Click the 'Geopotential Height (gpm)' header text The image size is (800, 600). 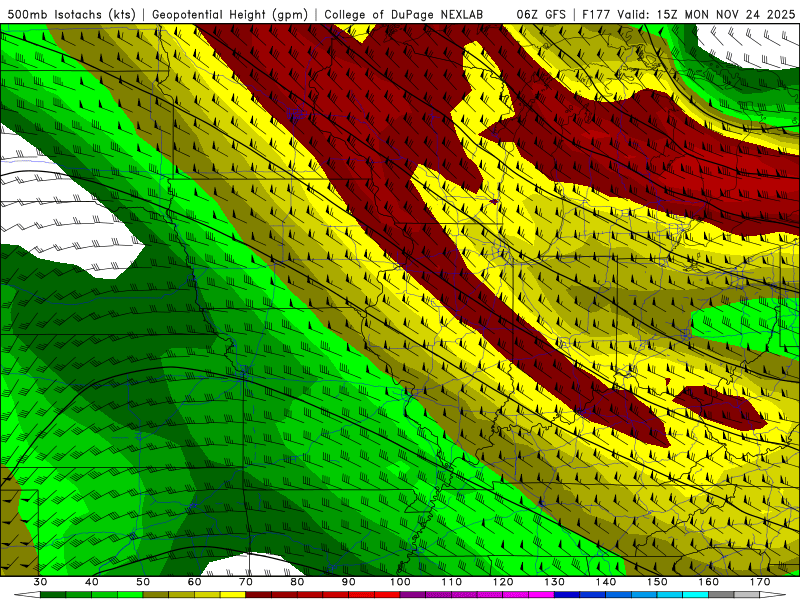[230, 14]
